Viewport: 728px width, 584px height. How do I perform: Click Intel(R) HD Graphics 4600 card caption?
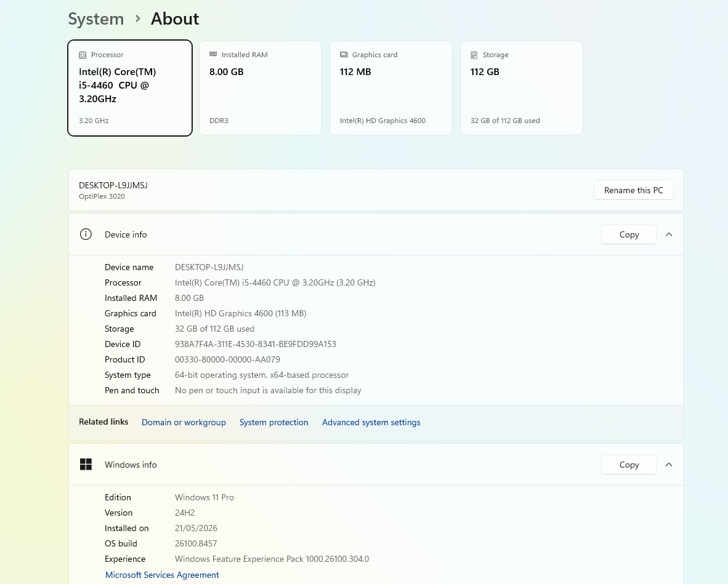382,121
